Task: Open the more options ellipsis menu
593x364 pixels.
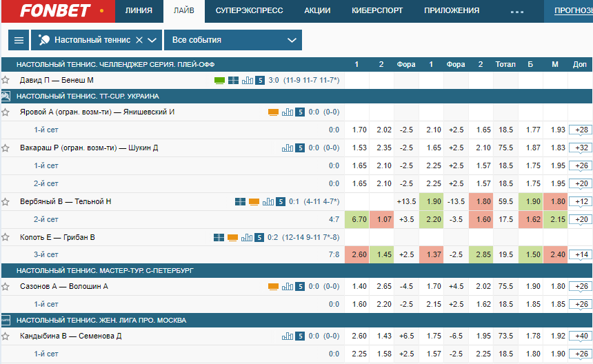Action: click(517, 11)
